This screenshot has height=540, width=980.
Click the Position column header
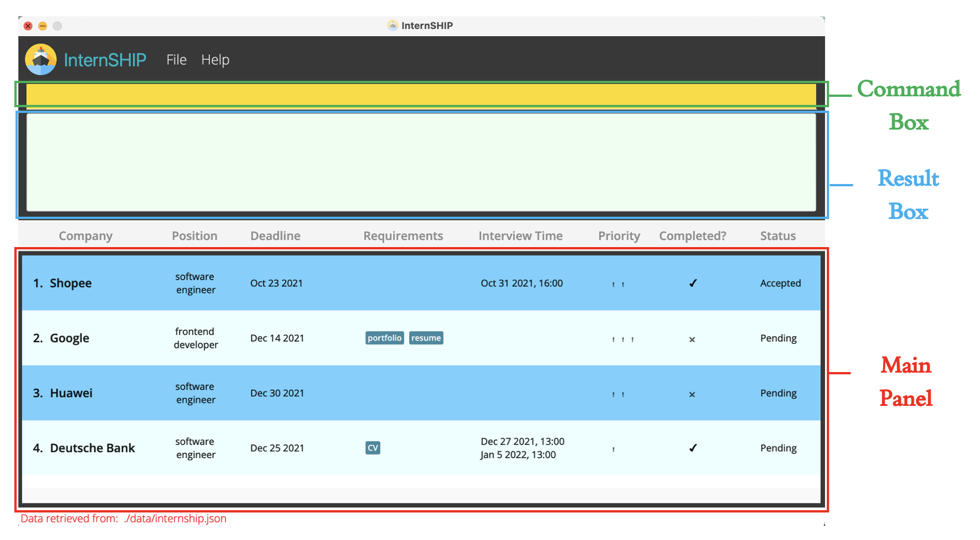tap(195, 236)
